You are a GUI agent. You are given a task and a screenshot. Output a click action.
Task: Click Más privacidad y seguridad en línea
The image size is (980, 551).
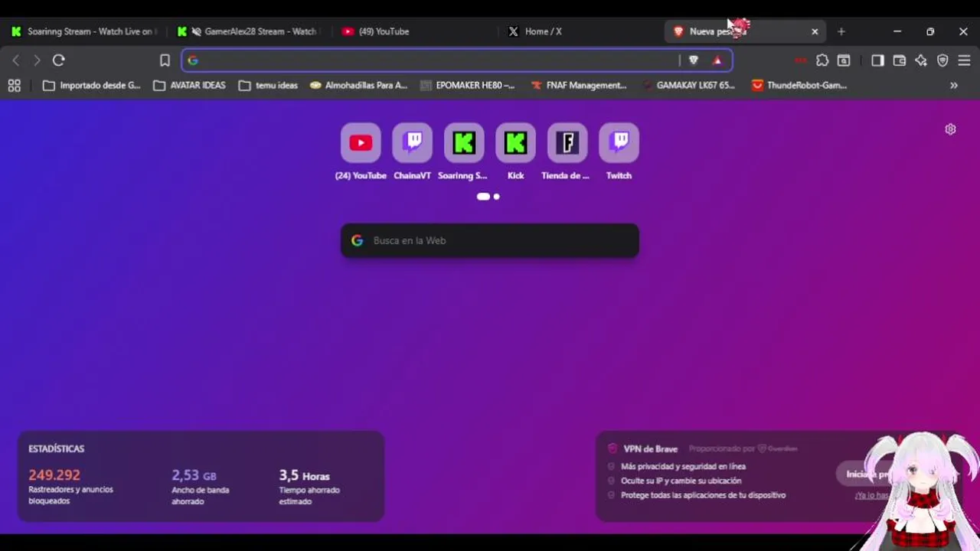(x=683, y=466)
